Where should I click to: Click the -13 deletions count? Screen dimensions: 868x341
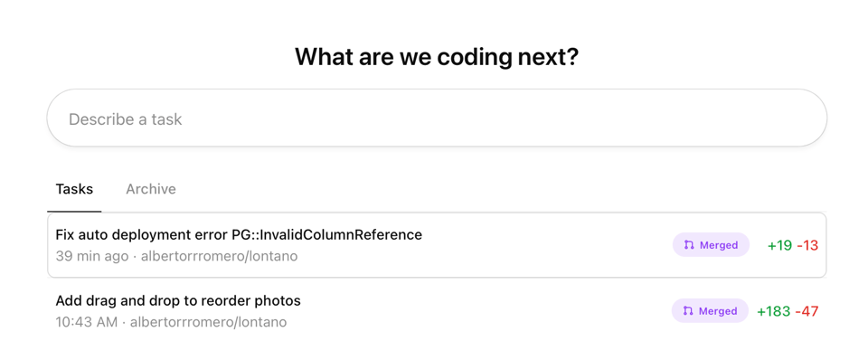coord(807,245)
